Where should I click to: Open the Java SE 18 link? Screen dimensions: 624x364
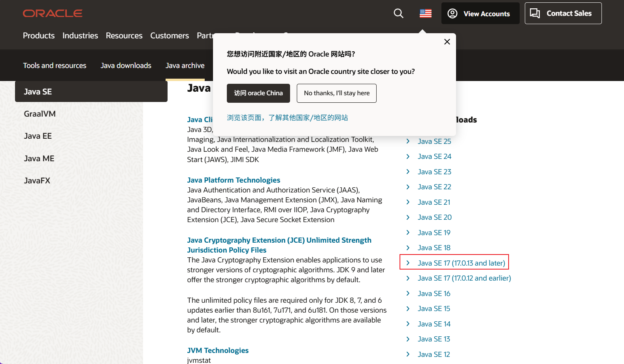tap(434, 248)
